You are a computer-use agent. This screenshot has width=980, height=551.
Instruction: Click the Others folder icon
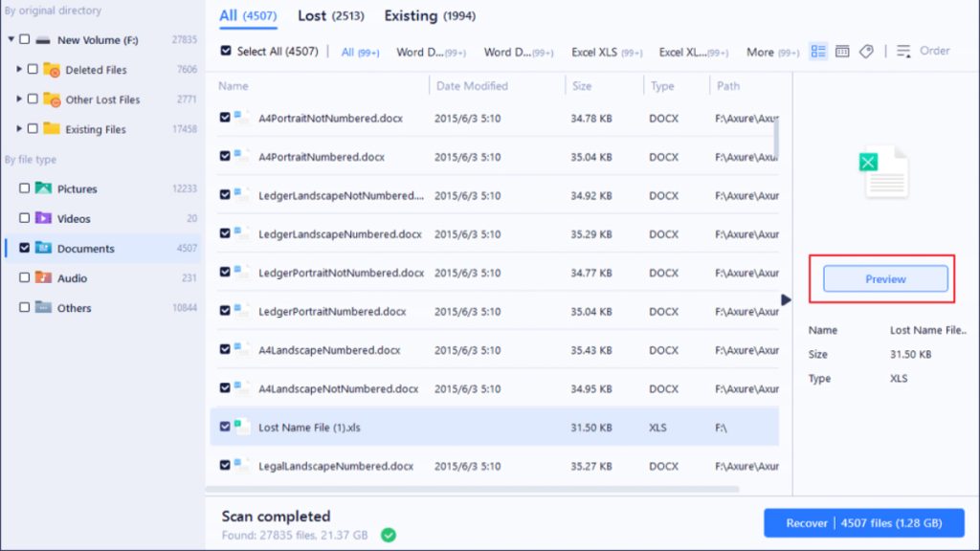pos(44,308)
